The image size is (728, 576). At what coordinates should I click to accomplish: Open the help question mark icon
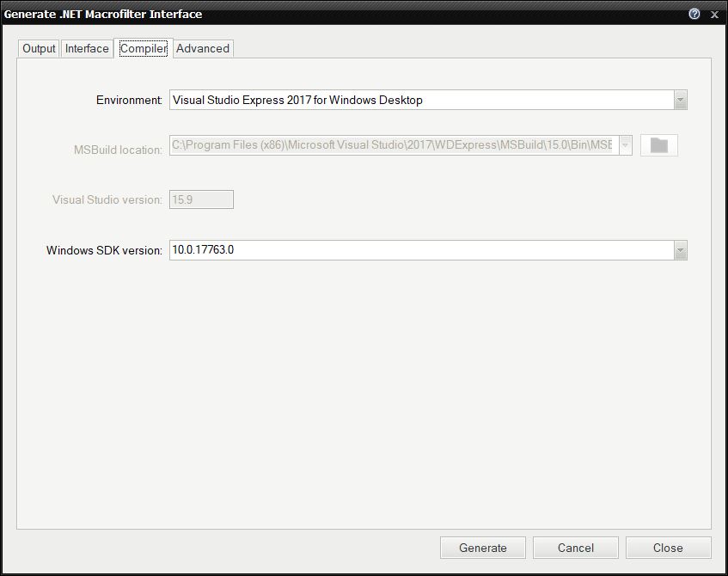[x=694, y=14]
